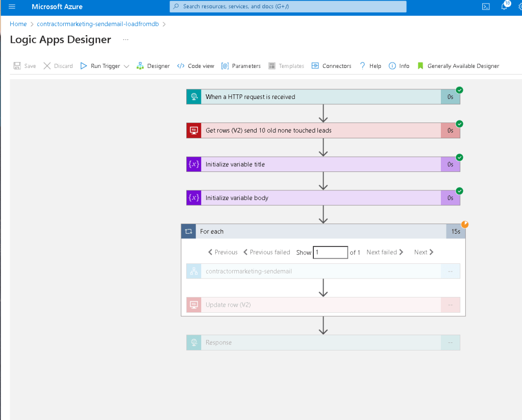Open Help from toolbar
The width and height of the screenshot is (522, 420).
[370, 66]
